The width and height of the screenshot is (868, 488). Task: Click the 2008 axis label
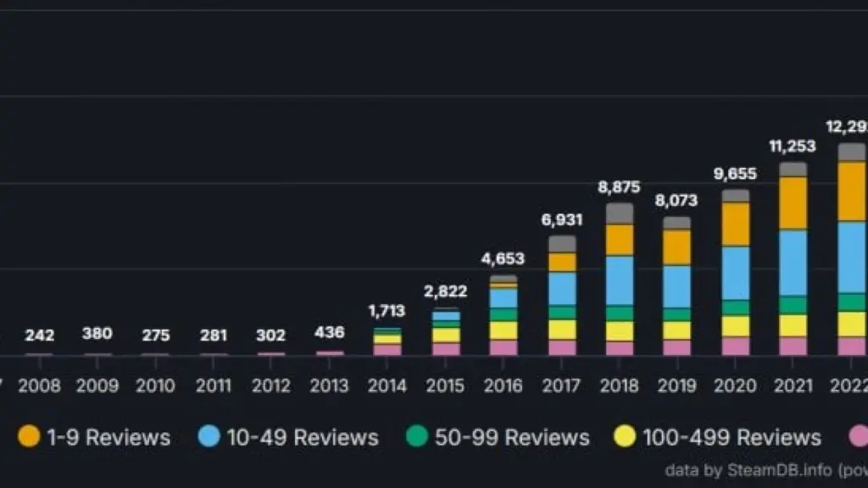(x=39, y=385)
